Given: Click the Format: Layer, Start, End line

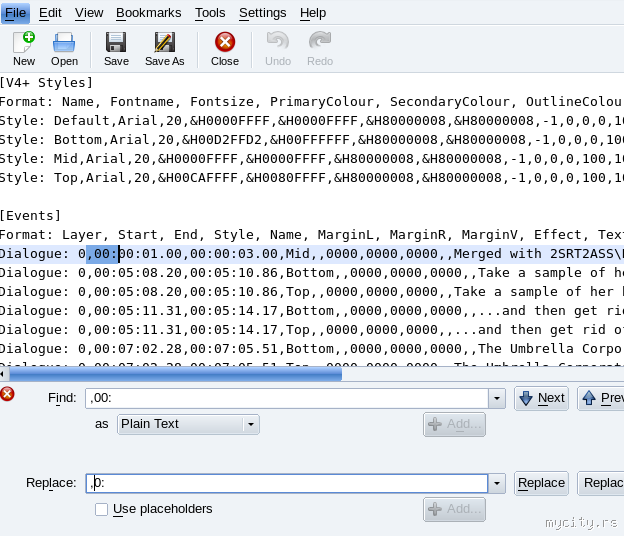Looking at the screenshot, I should click(x=312, y=235).
